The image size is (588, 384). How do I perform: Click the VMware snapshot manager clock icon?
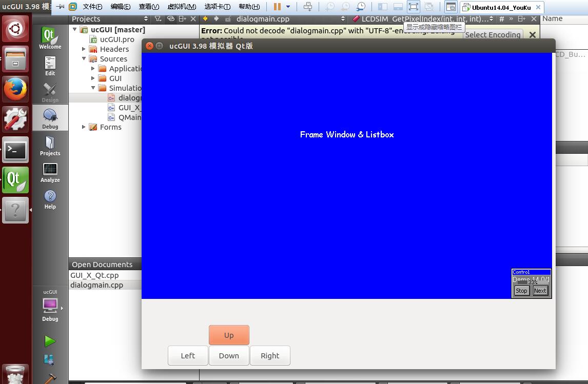pos(361,7)
